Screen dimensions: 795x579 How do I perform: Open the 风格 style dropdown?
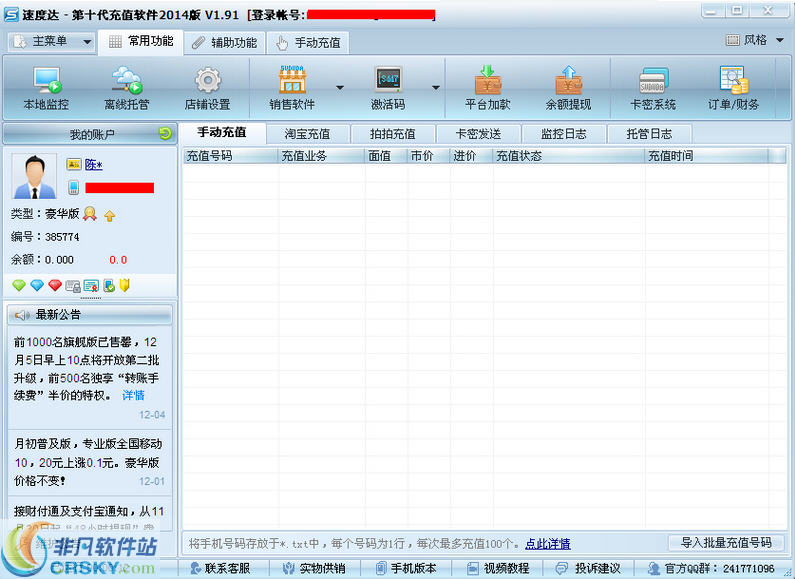click(755, 40)
